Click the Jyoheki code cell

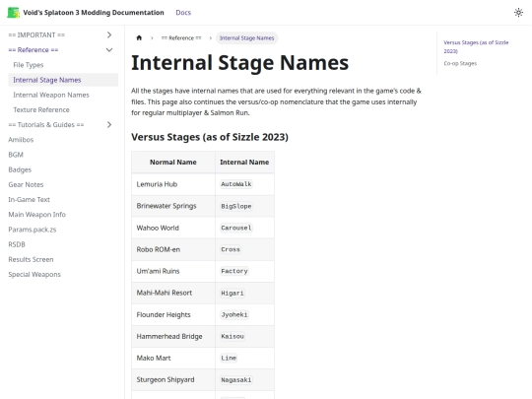point(234,314)
